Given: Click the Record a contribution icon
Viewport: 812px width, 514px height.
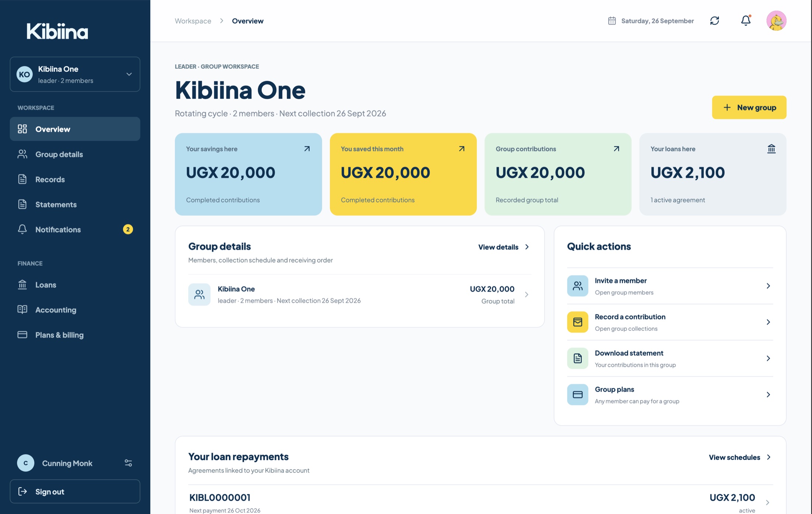Looking at the screenshot, I should pos(578,322).
